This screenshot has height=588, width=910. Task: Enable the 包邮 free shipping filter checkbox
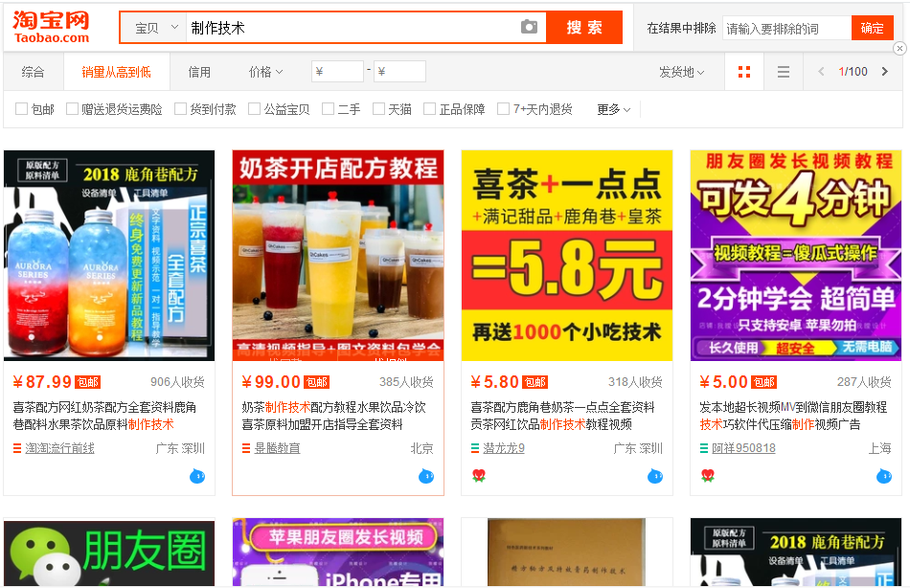point(21,108)
